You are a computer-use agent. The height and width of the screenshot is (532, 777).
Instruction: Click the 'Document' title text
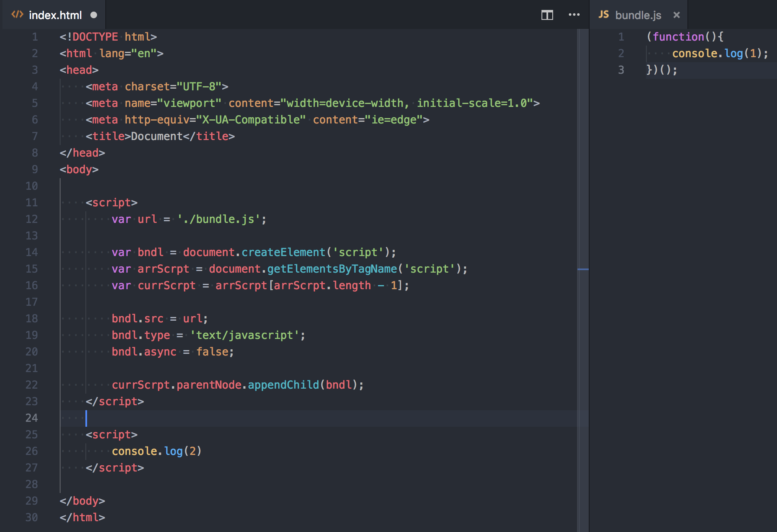click(x=157, y=136)
